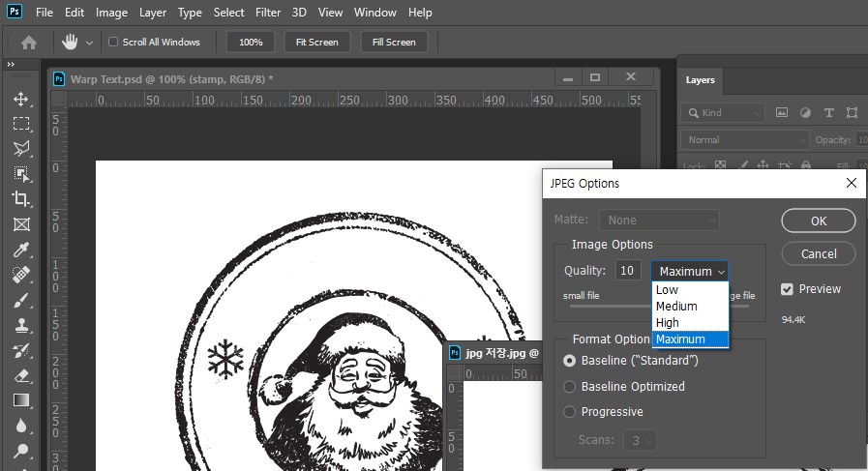The height and width of the screenshot is (471, 868).
Task: Open the Layer menu
Action: [x=153, y=13]
